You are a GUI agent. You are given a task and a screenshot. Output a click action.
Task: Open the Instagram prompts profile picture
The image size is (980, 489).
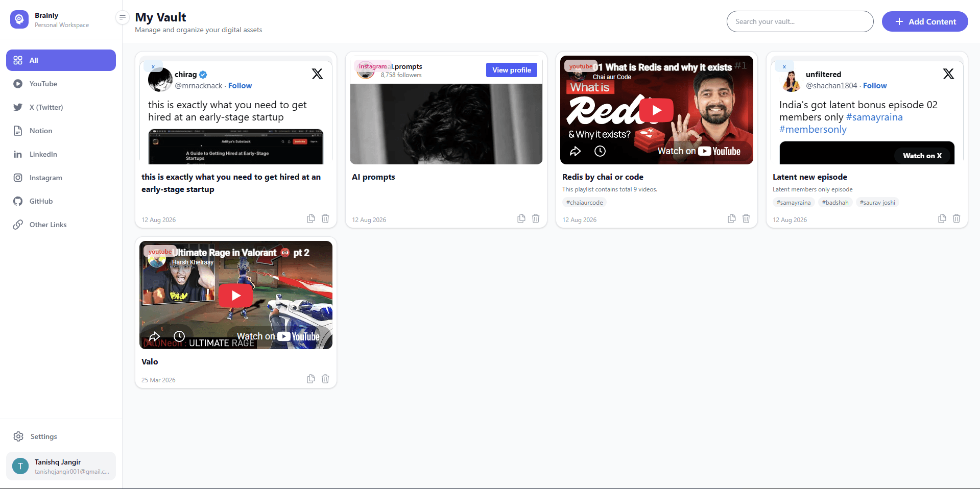click(x=366, y=70)
